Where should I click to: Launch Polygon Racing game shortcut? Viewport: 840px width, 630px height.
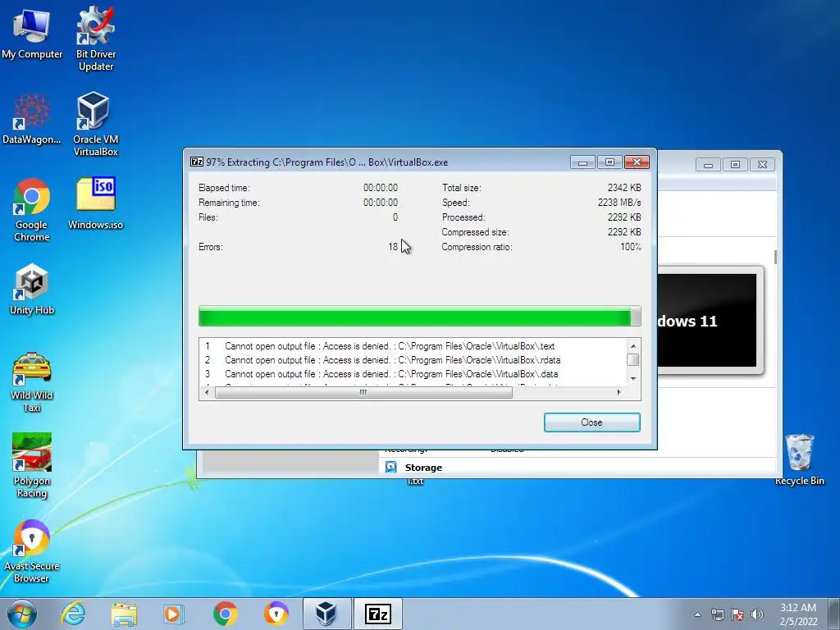click(32, 465)
